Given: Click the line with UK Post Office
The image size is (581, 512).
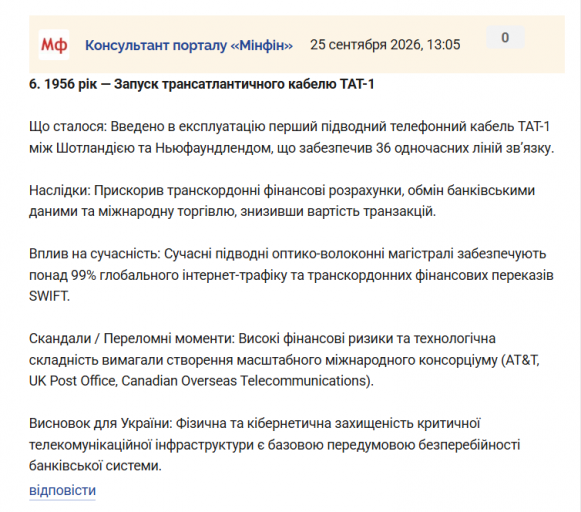Looking at the screenshot, I should (202, 381).
